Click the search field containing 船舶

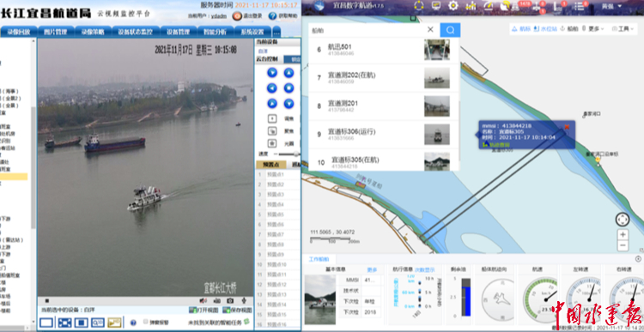click(367, 30)
